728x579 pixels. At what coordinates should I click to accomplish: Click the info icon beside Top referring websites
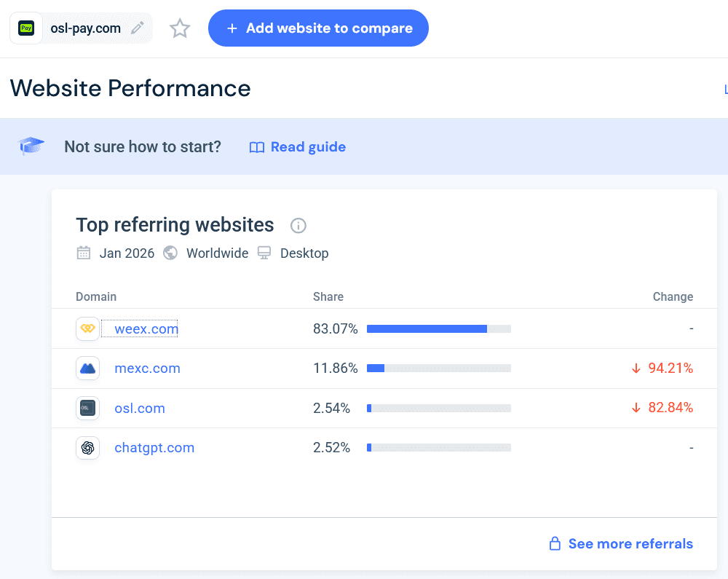pyautogui.click(x=298, y=226)
